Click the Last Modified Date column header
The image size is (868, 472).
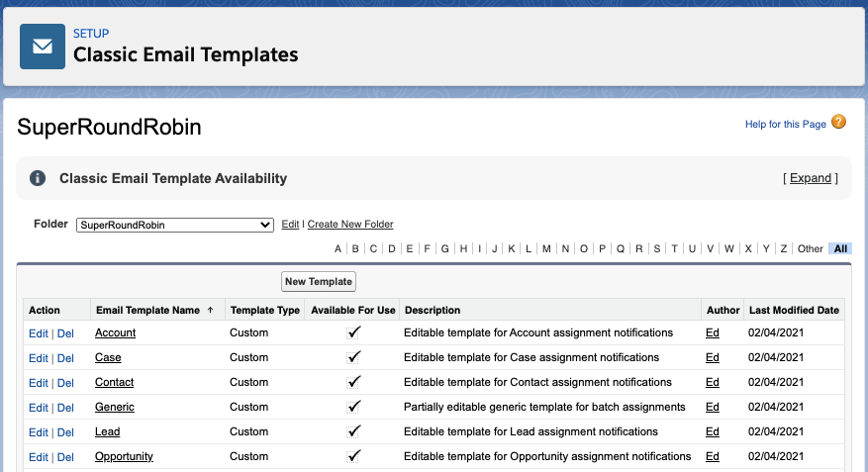tap(794, 310)
